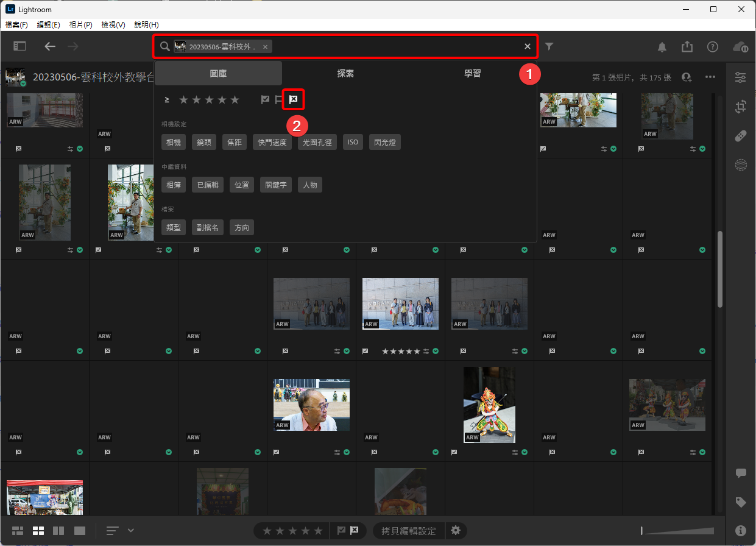Screen dimensions: 756x546
Task: Open the filter funnel icon
Action: click(549, 46)
